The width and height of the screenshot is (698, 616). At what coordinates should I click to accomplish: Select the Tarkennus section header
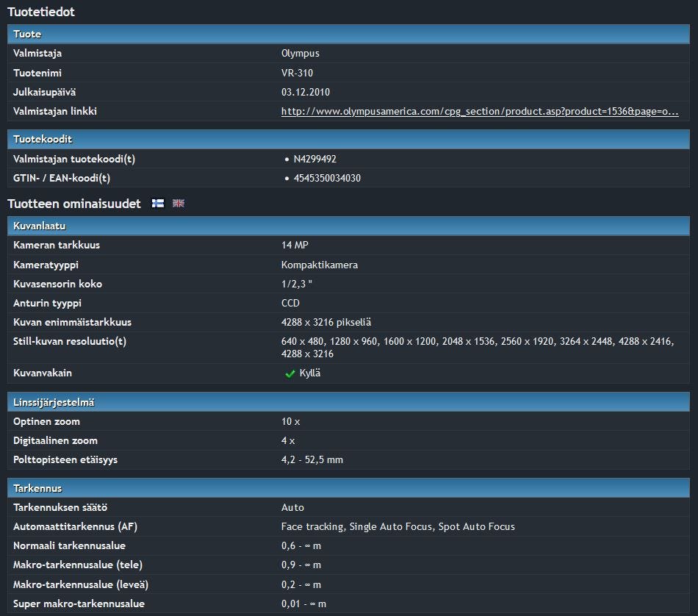348,488
